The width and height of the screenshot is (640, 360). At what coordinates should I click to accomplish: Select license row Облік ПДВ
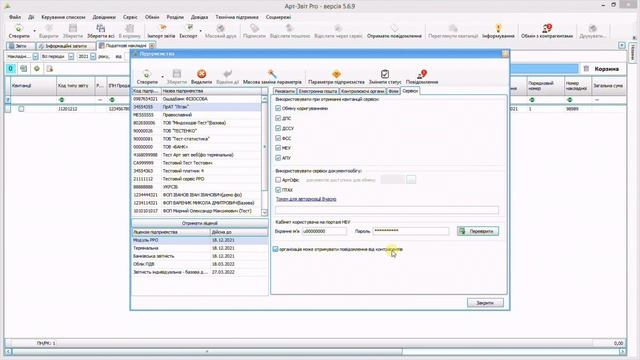pos(200,264)
